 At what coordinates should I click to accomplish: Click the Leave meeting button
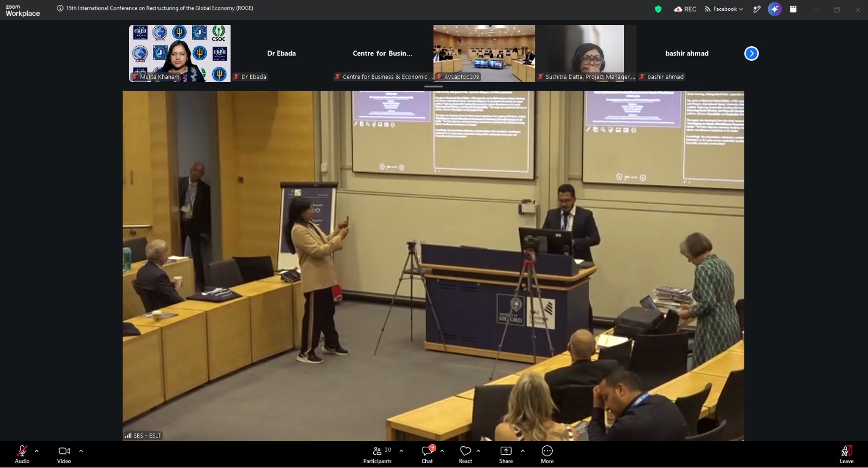846,454
